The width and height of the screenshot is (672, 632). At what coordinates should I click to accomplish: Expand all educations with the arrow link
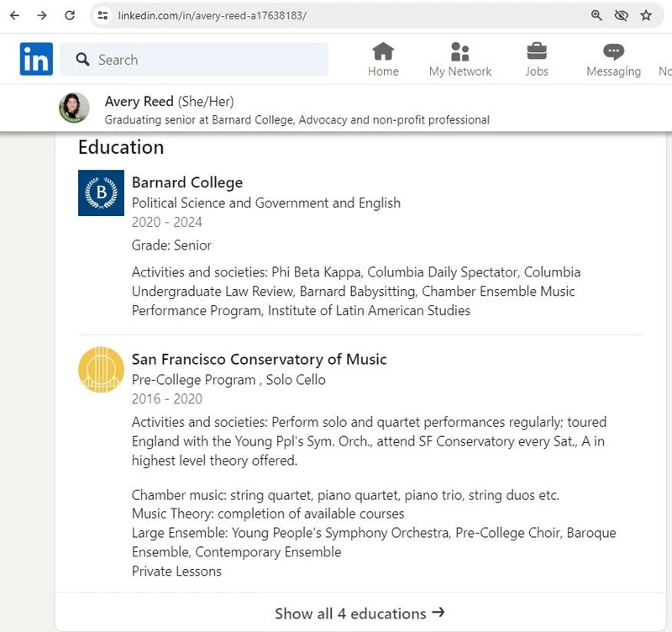coord(440,614)
